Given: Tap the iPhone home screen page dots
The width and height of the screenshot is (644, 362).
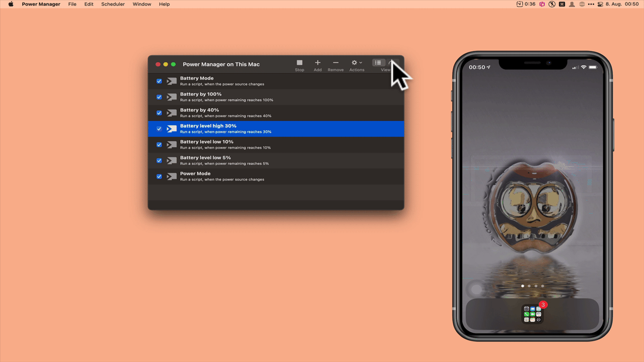Looking at the screenshot, I should [532, 286].
